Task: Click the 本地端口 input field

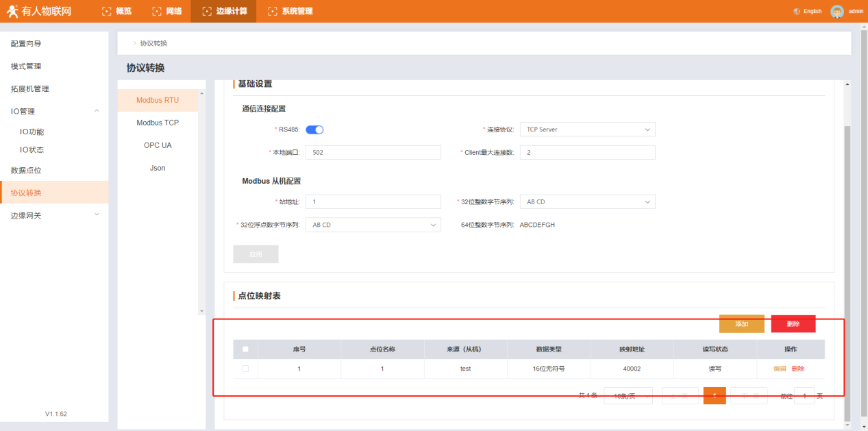Action: 373,153
